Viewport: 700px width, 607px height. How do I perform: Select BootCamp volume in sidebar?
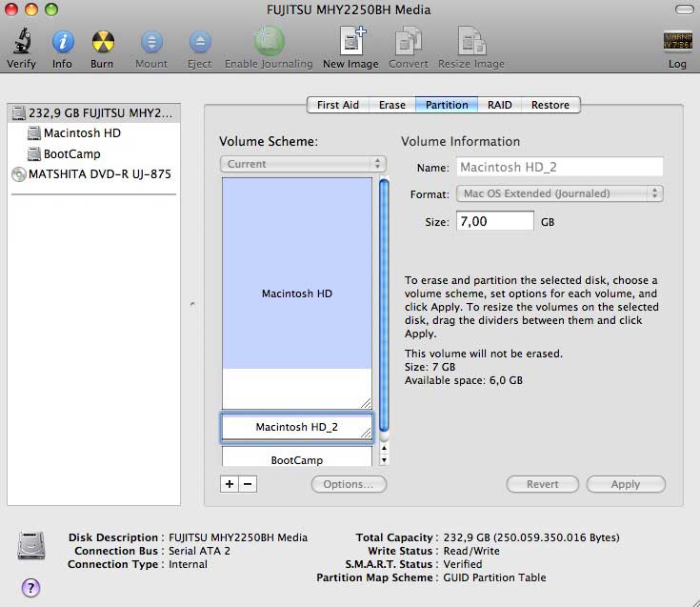pos(71,154)
